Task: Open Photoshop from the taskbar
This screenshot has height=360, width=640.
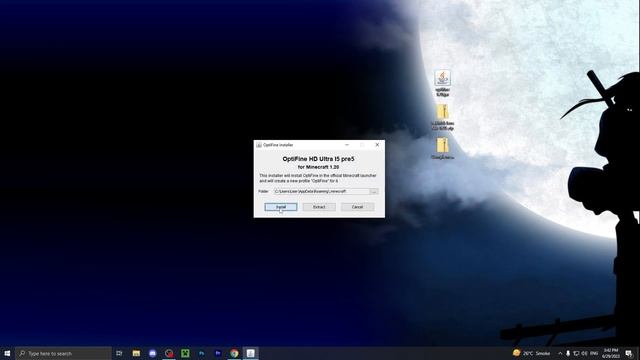Action: coord(202,353)
